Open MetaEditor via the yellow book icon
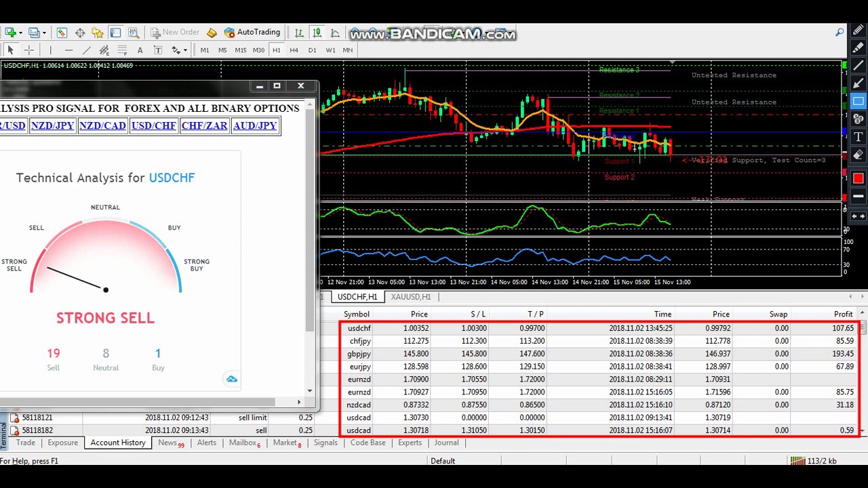Viewport: 868px width, 488px height. point(212,33)
